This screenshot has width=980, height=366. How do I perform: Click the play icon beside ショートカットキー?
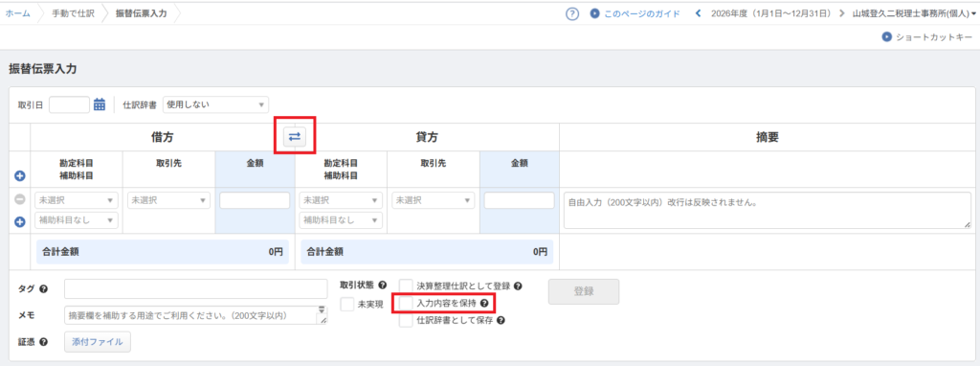[886, 37]
